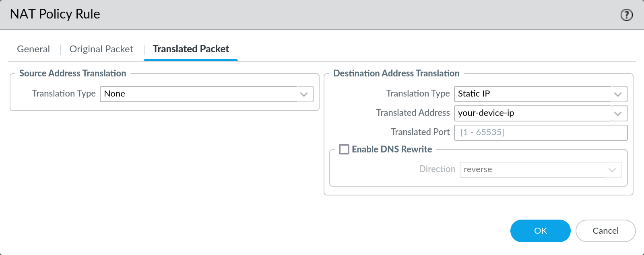Expand Destination Translation Type chevron
Image resolution: width=644 pixels, height=255 pixels.
pos(618,94)
